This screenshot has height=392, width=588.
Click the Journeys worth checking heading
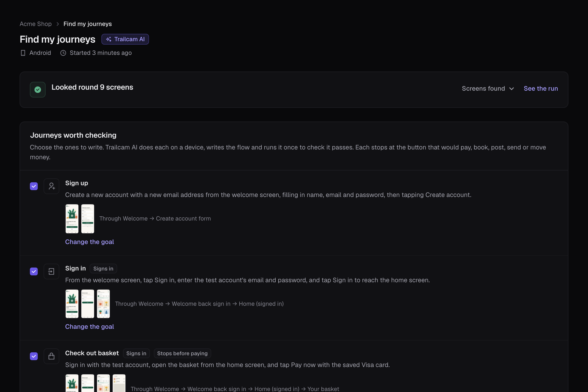pos(73,135)
